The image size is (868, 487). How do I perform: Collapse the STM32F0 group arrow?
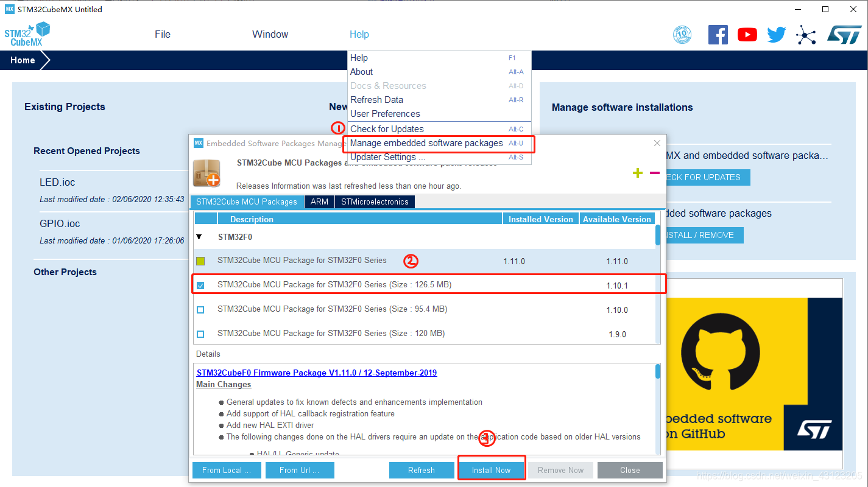(199, 237)
